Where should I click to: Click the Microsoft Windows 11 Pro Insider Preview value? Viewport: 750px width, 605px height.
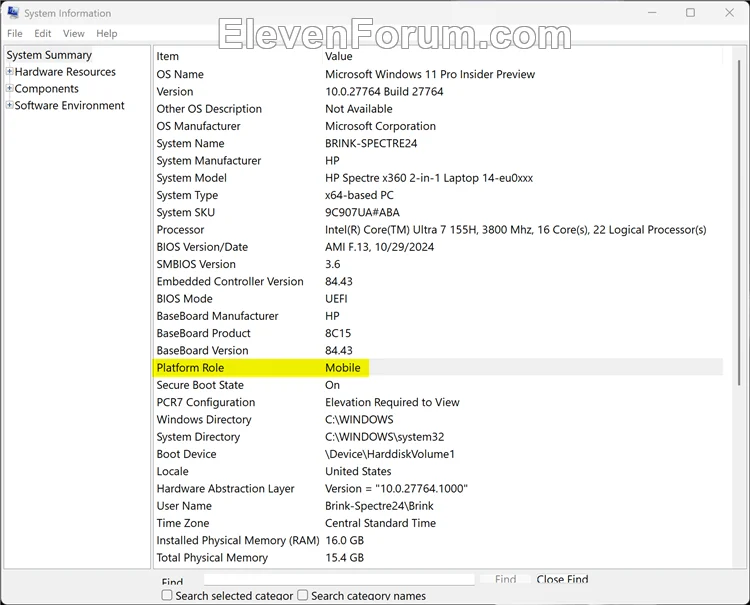pos(430,74)
